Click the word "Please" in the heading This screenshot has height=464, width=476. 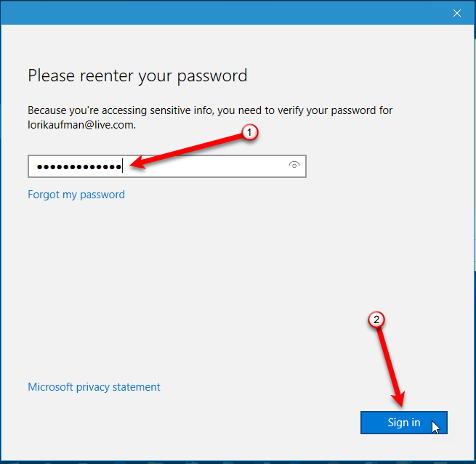(x=51, y=76)
